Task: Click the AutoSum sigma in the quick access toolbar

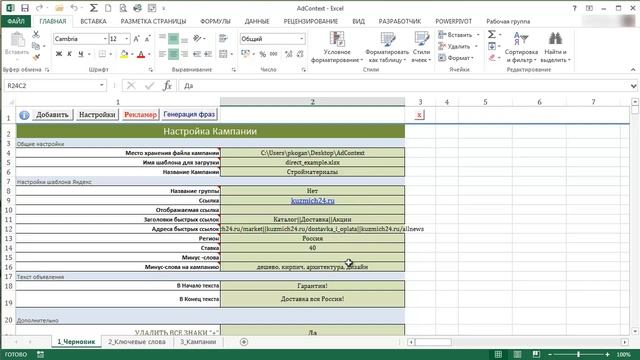Action: coord(93,8)
